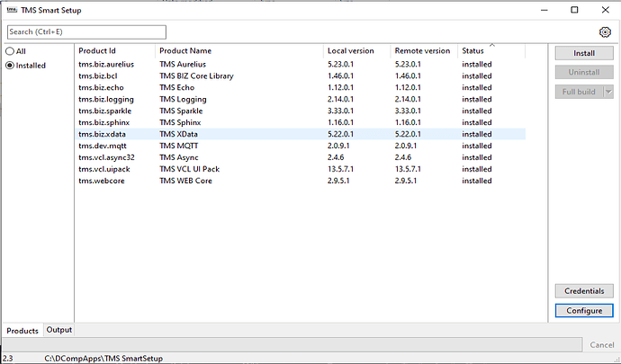
Task: Select the Installed radio button
Action: pos(11,66)
